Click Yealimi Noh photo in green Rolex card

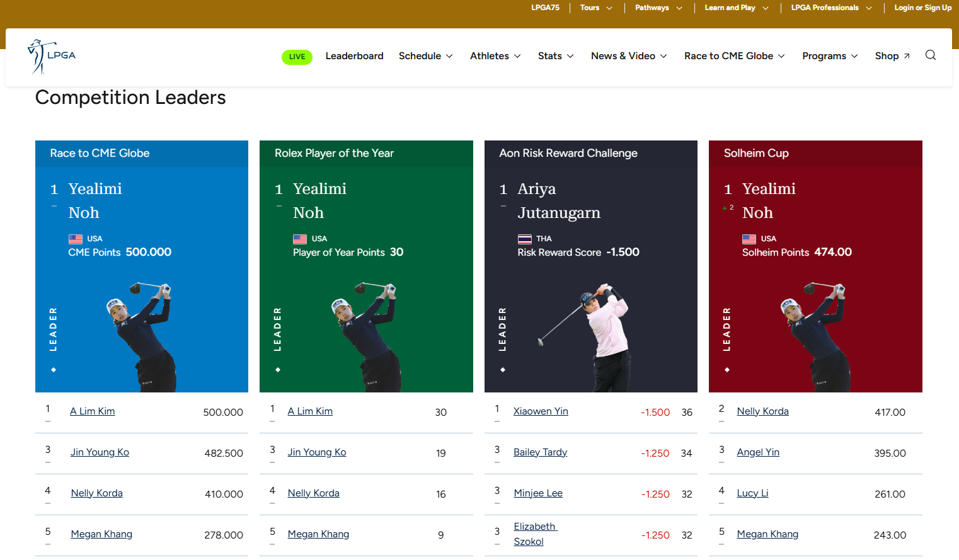click(x=367, y=337)
